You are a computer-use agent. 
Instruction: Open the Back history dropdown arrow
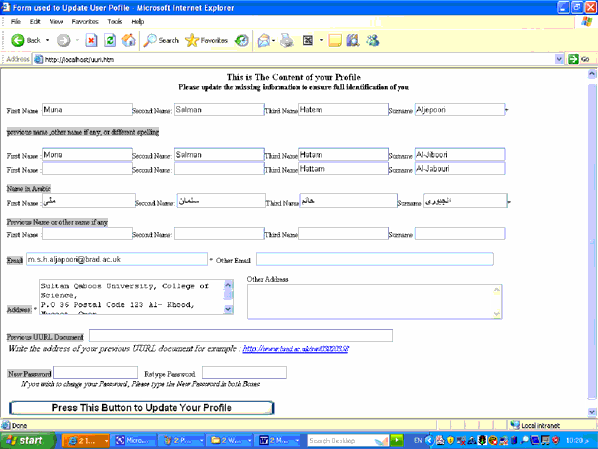point(48,40)
